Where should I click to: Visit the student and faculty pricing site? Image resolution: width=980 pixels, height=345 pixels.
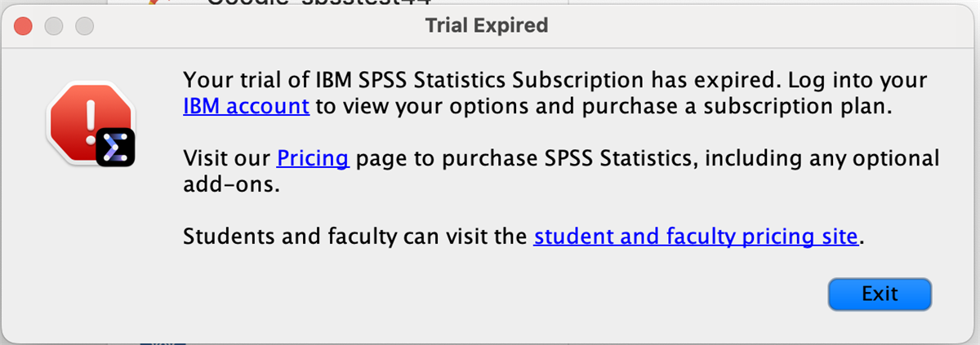coord(696,237)
